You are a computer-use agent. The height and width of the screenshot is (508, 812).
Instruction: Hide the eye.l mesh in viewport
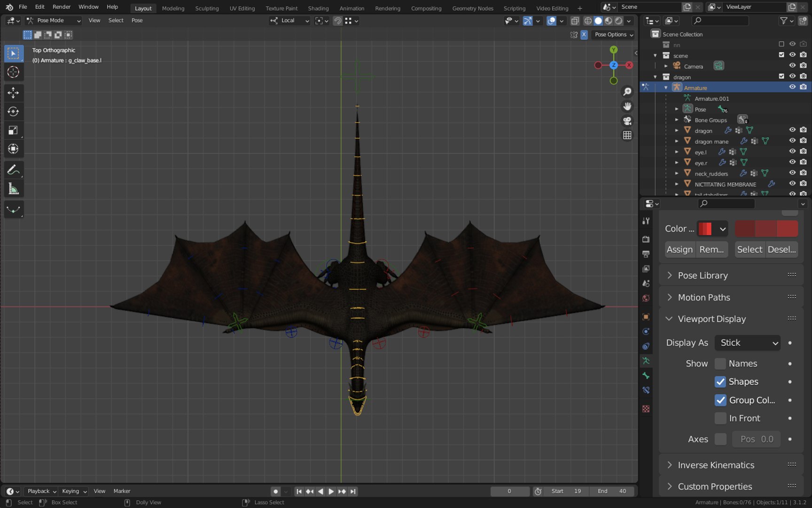(792, 151)
